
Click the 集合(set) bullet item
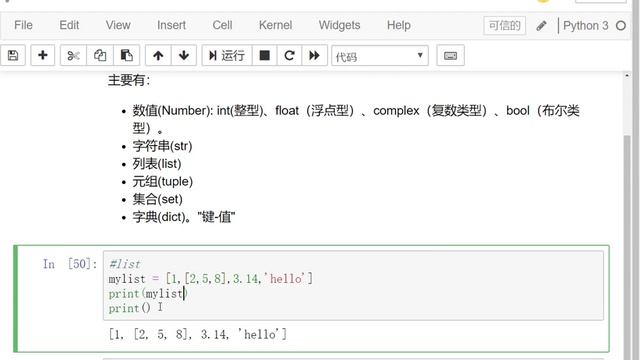point(158,199)
